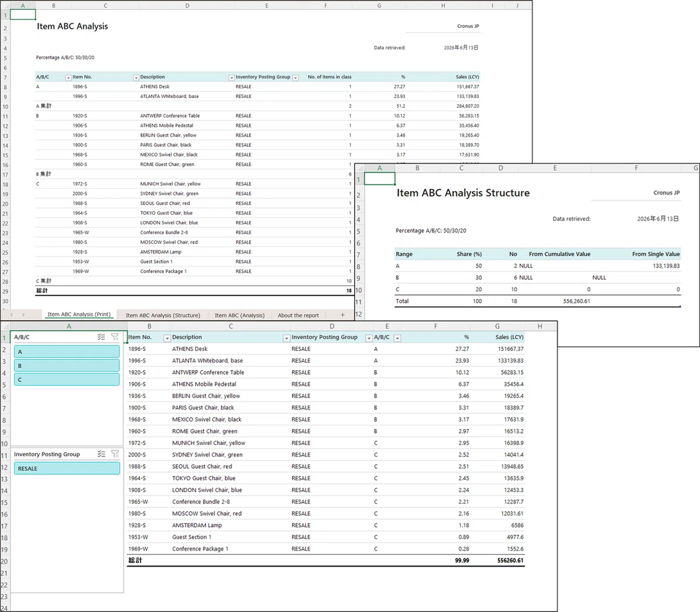Toggle multi-select on the A/B/C slicer

tap(101, 337)
